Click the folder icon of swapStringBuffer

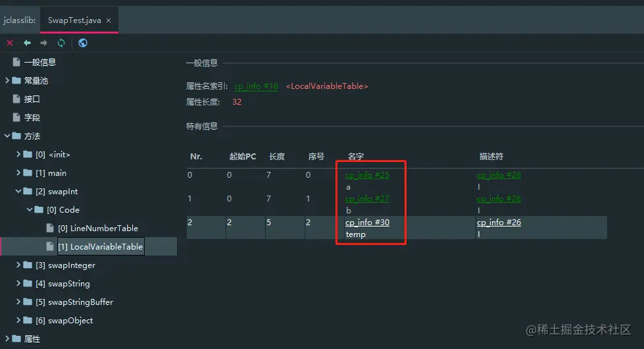(28, 302)
